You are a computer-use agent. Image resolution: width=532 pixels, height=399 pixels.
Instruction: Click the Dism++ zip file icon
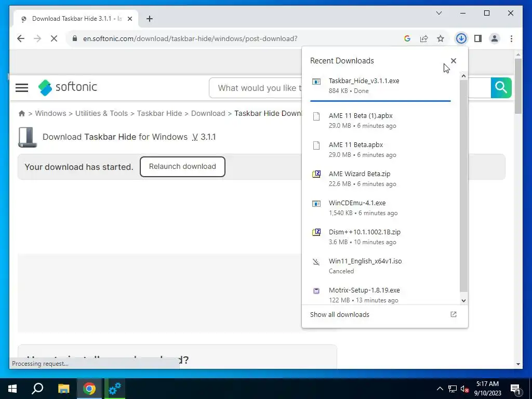click(316, 232)
